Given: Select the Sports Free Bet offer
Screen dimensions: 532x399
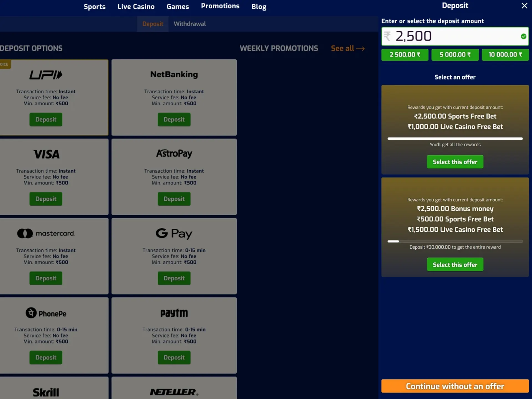Looking at the screenshot, I should pyautogui.click(x=455, y=162).
